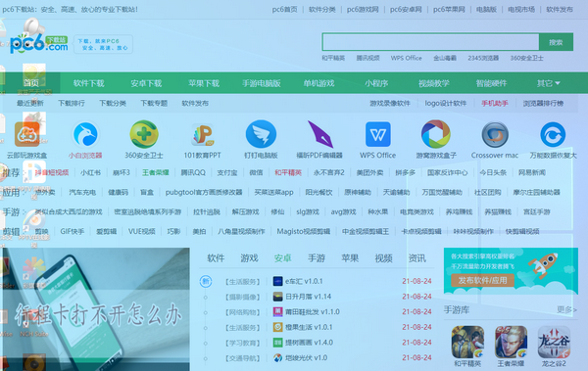Screen dimensions: 588x371
Task: Click the pc6游戏网 top link
Action: [363, 10]
